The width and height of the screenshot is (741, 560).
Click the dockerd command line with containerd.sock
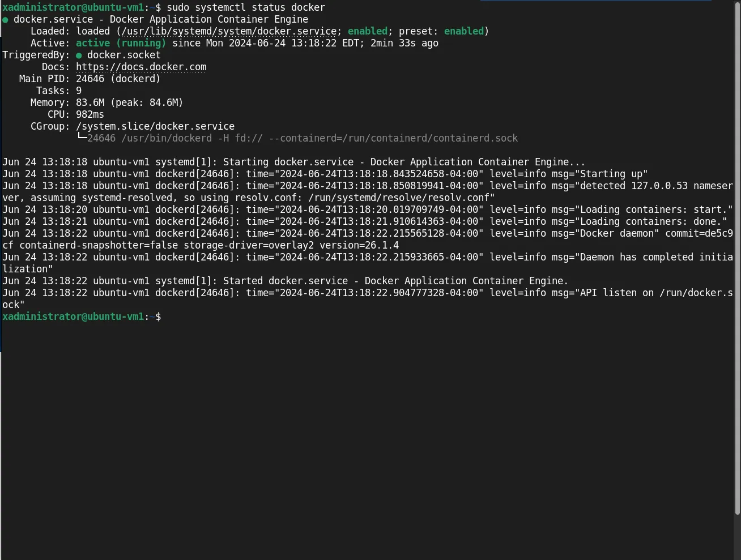pos(303,138)
